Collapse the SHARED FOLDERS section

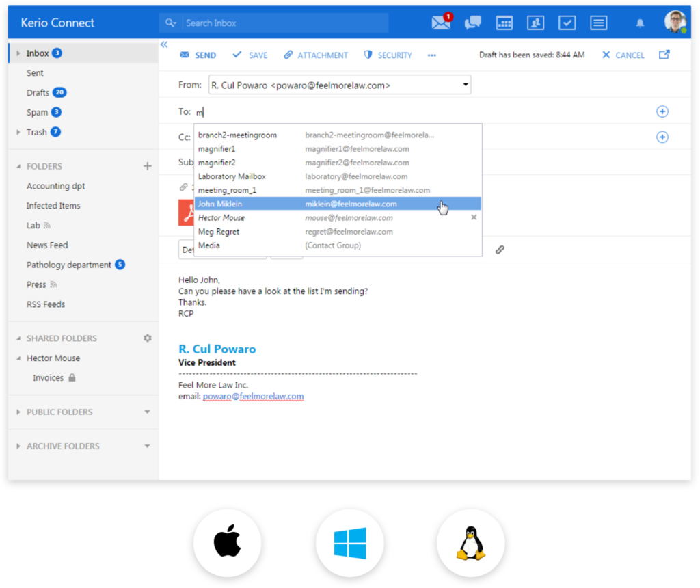click(18, 338)
